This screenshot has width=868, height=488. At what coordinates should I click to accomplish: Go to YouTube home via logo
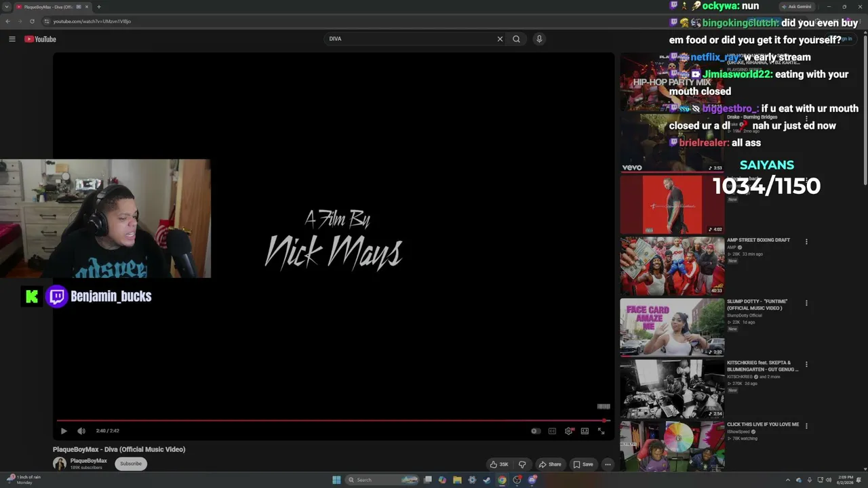pos(40,39)
